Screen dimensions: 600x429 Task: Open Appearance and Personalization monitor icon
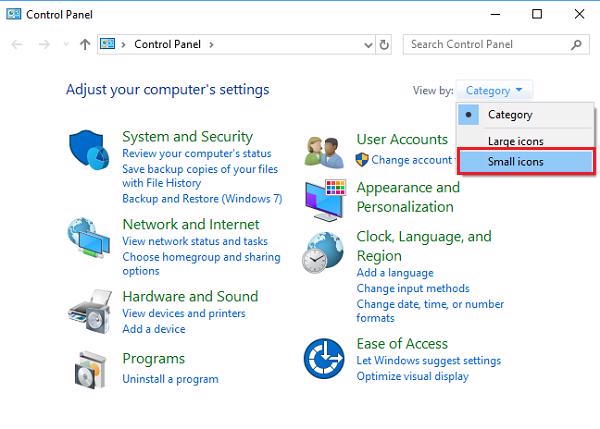point(325,198)
